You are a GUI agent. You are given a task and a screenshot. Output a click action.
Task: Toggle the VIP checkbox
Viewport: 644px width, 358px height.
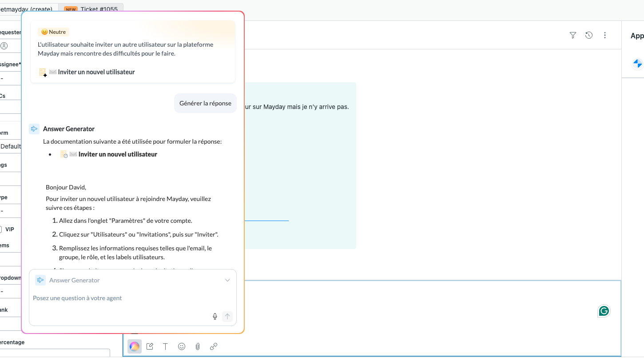1,229
